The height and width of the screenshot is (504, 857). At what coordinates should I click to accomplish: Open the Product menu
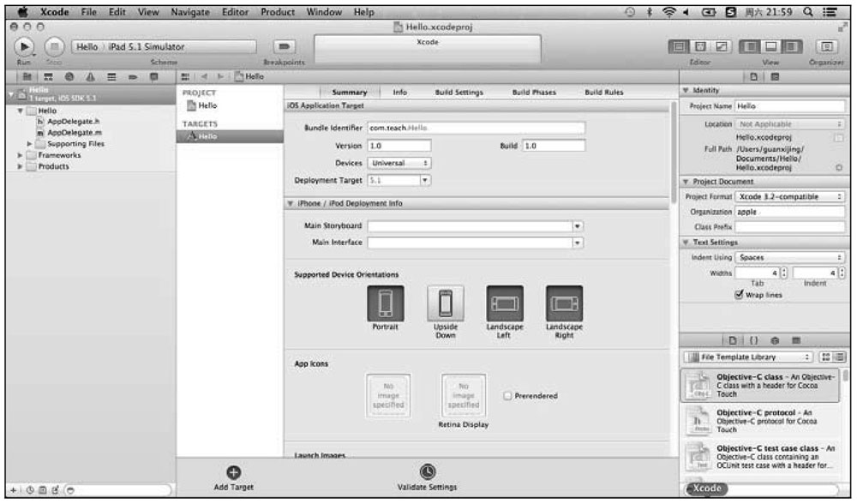coord(278,11)
